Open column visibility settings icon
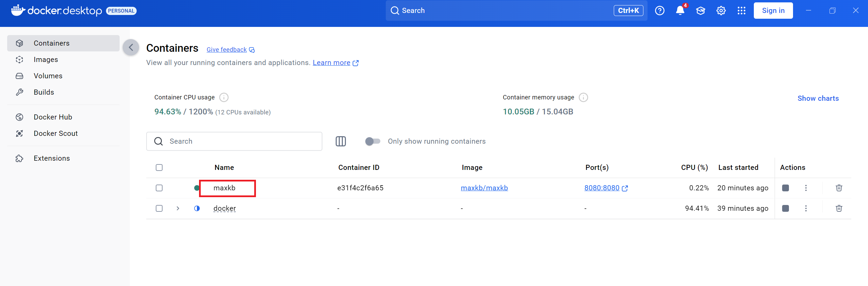Viewport: 868px width, 286px height. click(341, 141)
